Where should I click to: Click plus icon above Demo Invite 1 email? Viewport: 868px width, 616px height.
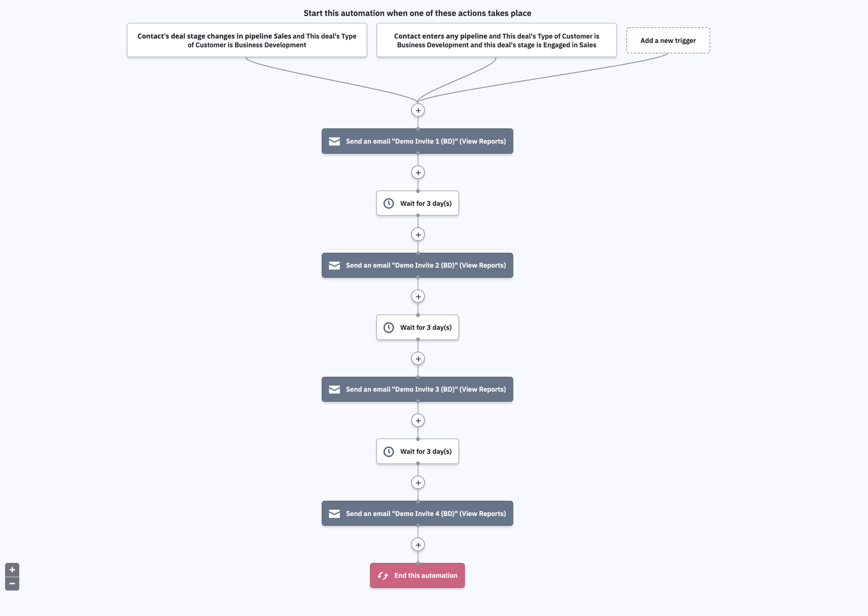pos(418,110)
